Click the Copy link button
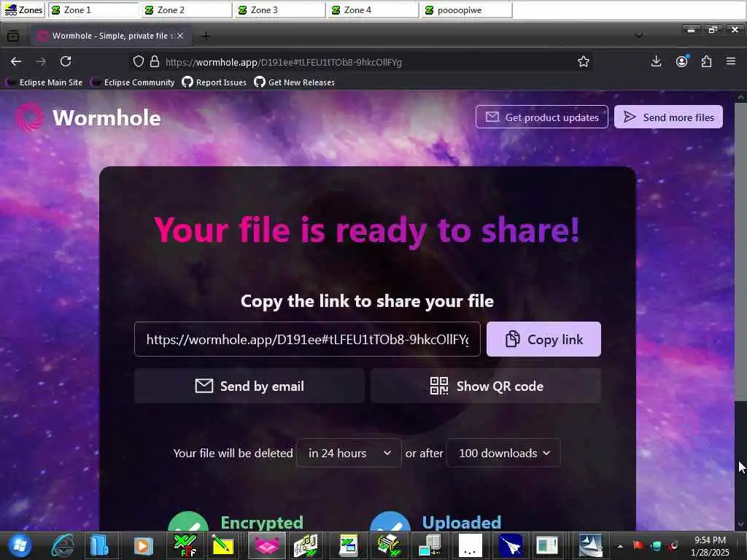Screen dimensions: 747x560 point(543,339)
